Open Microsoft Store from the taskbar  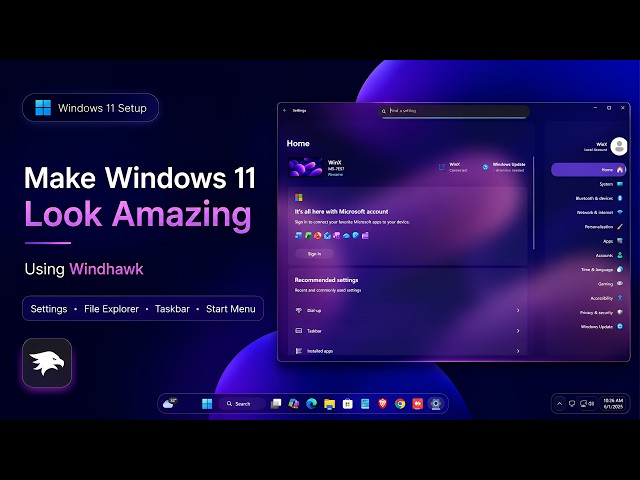347,404
